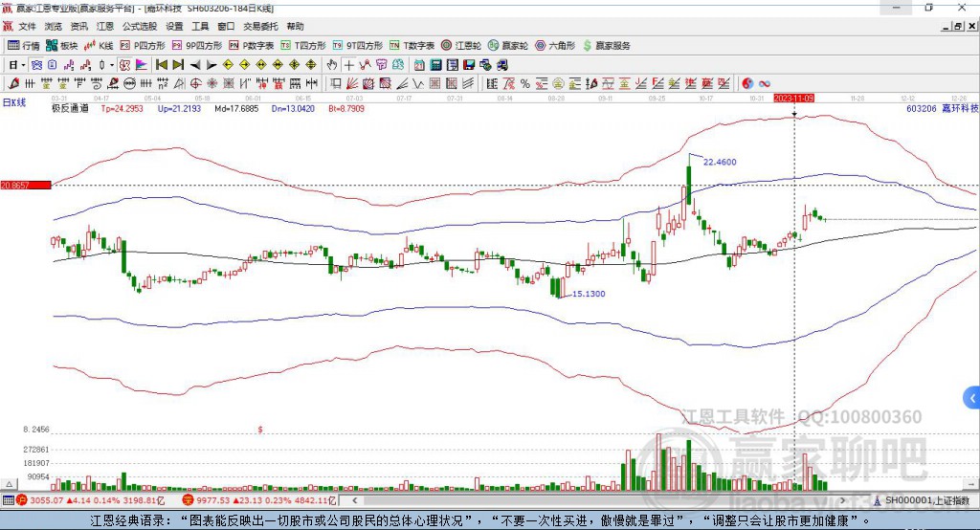The width and height of the screenshot is (980, 530).
Task: Open the calculator icon
Action: (435, 65)
